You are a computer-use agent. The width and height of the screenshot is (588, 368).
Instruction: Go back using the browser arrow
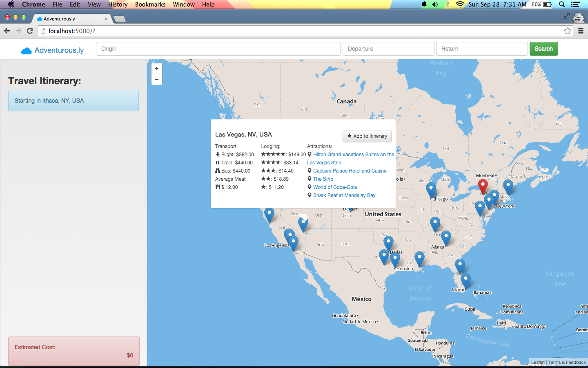7,31
